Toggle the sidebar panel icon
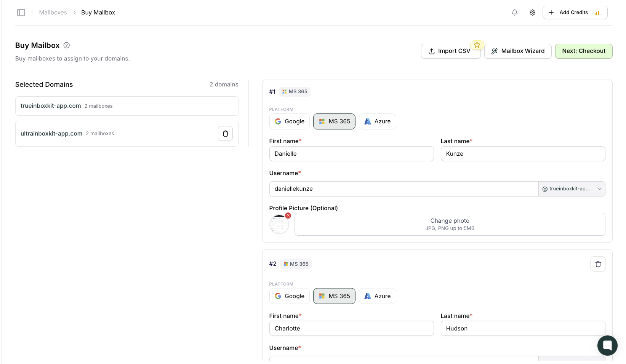Viewport: 626px width, 364px height. point(21,13)
